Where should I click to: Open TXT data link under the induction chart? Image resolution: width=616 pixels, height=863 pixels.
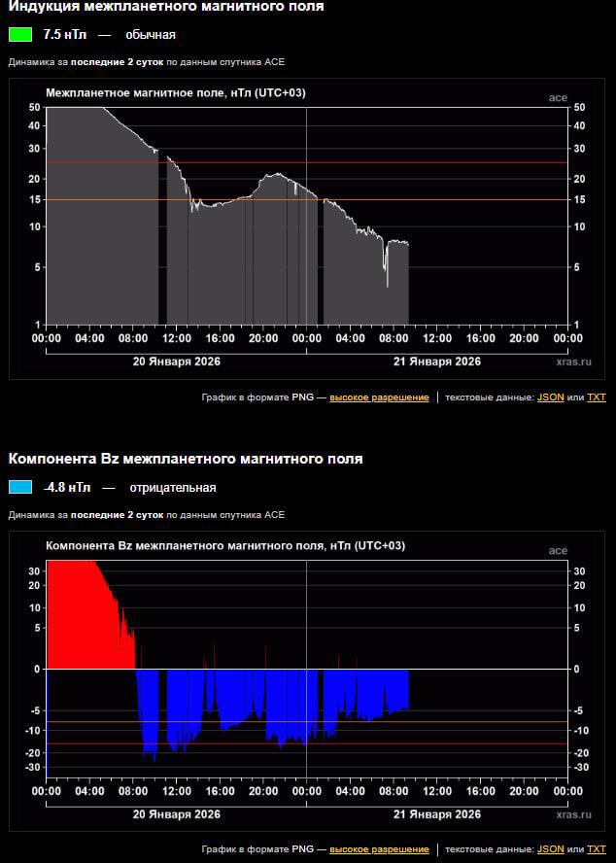point(597,397)
